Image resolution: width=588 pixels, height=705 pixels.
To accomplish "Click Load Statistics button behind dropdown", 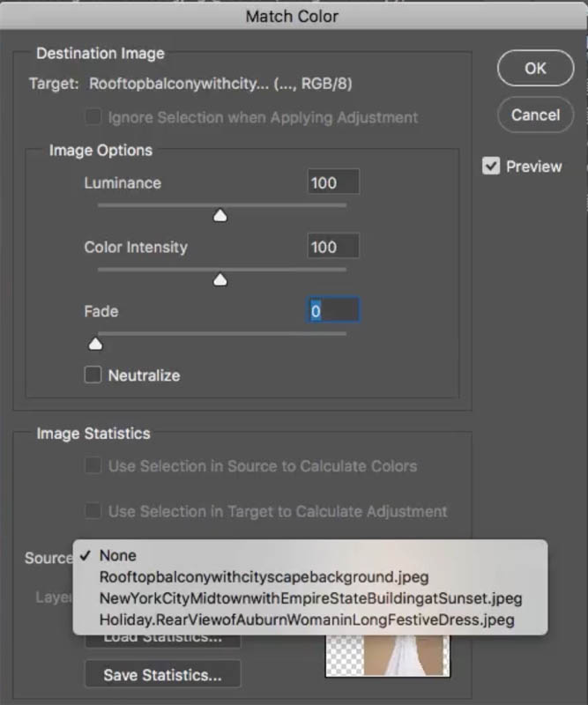I will pos(162,641).
